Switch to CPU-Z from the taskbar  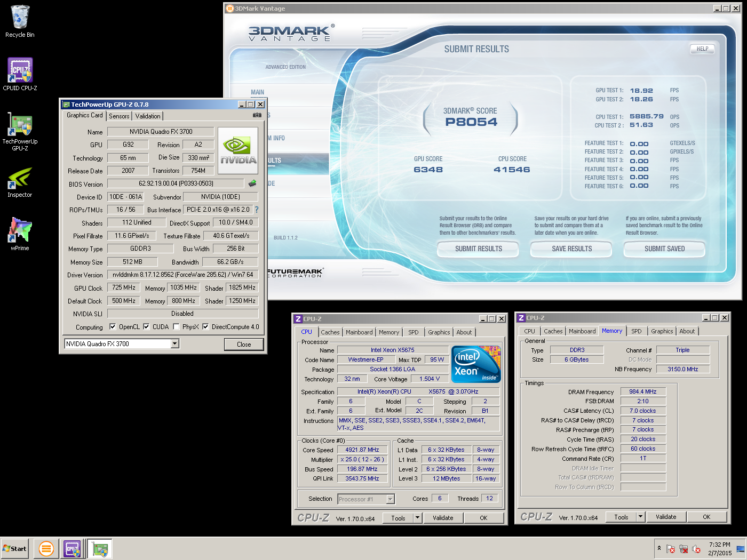73,548
